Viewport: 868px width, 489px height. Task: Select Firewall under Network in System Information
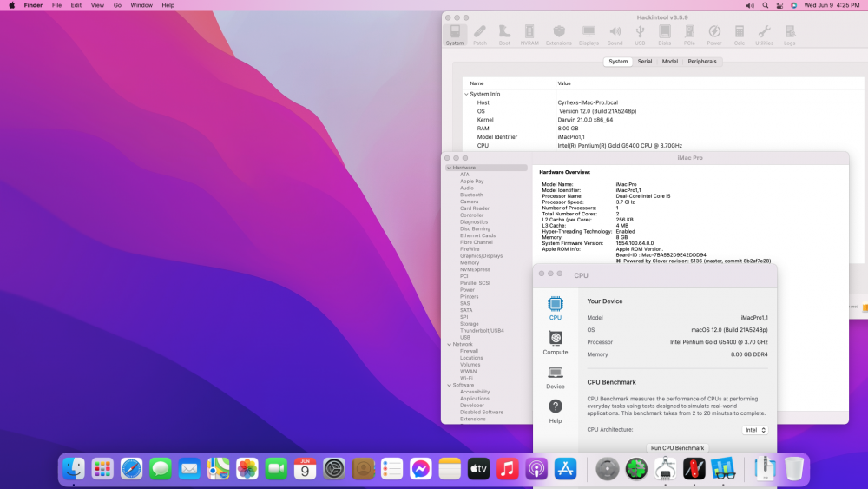click(x=469, y=351)
